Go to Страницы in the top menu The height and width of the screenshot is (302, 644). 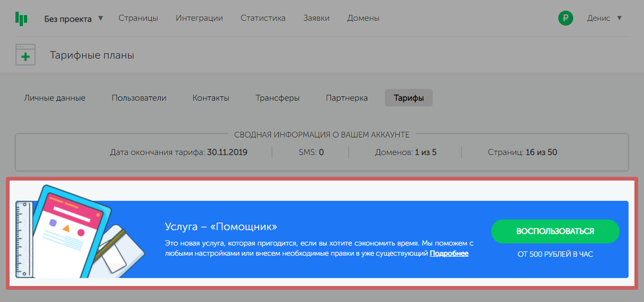pos(138,18)
